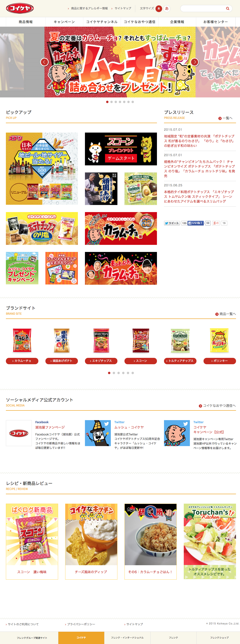Open キャンペーン navigation menu

pyautogui.click(x=64, y=22)
